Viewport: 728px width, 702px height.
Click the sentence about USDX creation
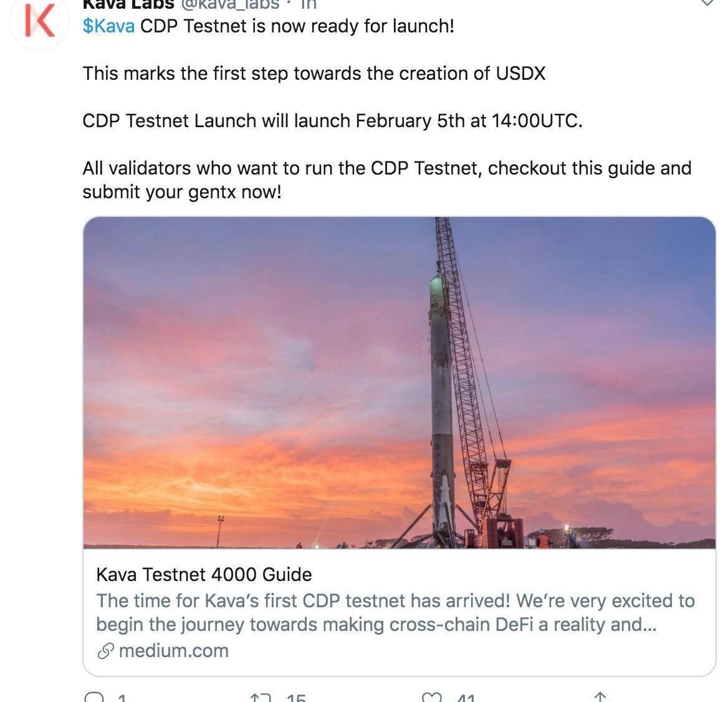314,74
